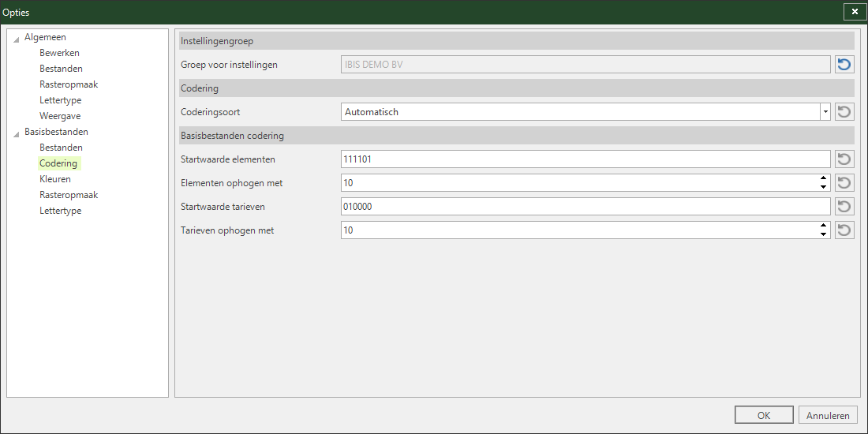
Task: Select Lettertype under Basisbestanden
Action: pos(60,211)
